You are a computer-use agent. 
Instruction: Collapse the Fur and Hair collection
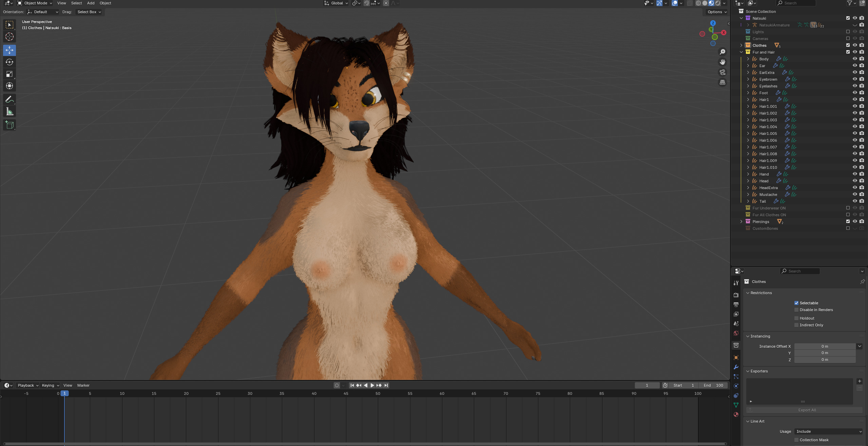tap(741, 52)
